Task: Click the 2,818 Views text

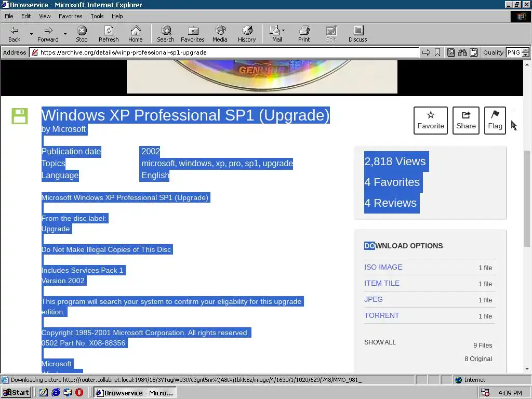Action: (x=395, y=162)
